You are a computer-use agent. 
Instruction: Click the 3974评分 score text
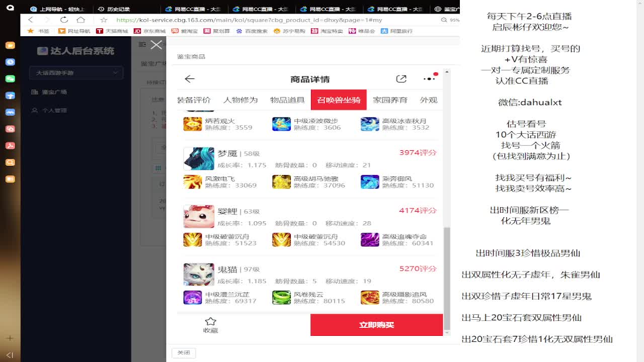tap(418, 152)
